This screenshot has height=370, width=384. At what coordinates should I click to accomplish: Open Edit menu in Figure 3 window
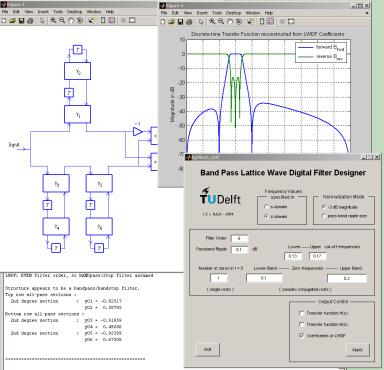click(16, 12)
